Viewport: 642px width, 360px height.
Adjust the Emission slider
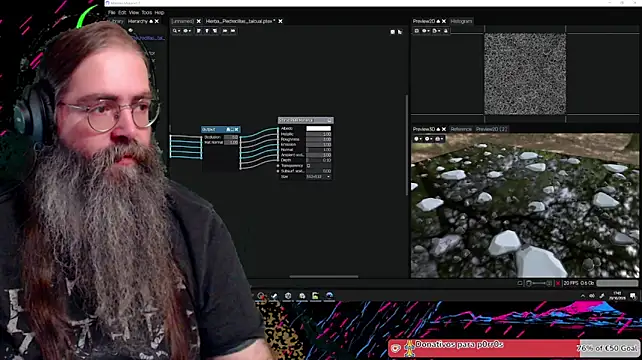319,145
